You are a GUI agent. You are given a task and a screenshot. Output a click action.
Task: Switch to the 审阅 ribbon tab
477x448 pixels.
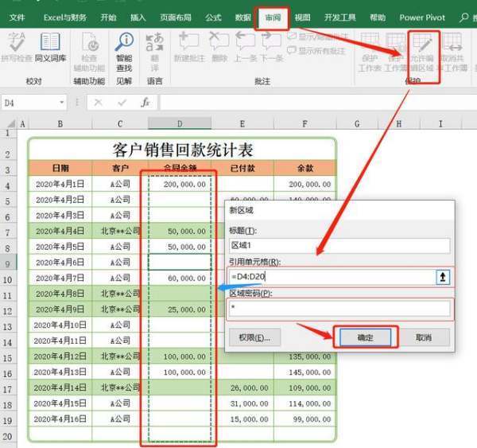(272, 17)
